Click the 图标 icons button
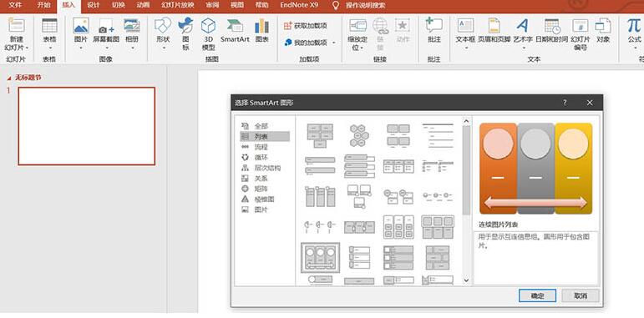Viewport: 644px width, 318px height. (185, 25)
